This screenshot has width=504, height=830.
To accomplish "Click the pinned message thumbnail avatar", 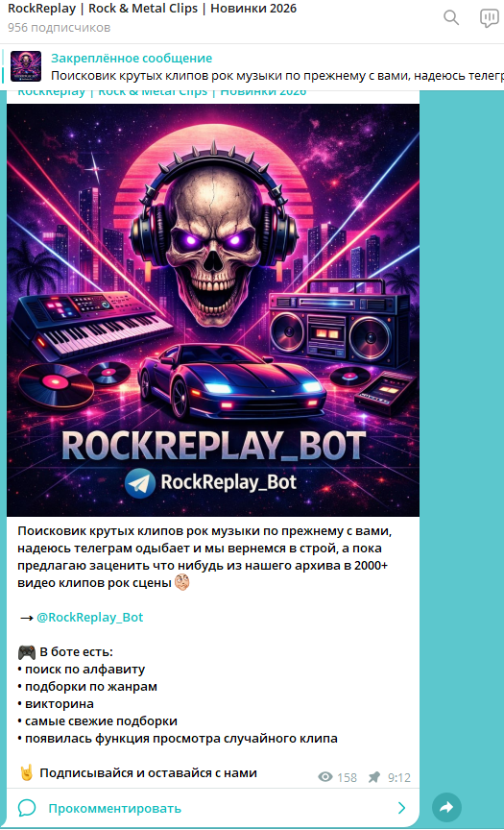I will 26,66.
